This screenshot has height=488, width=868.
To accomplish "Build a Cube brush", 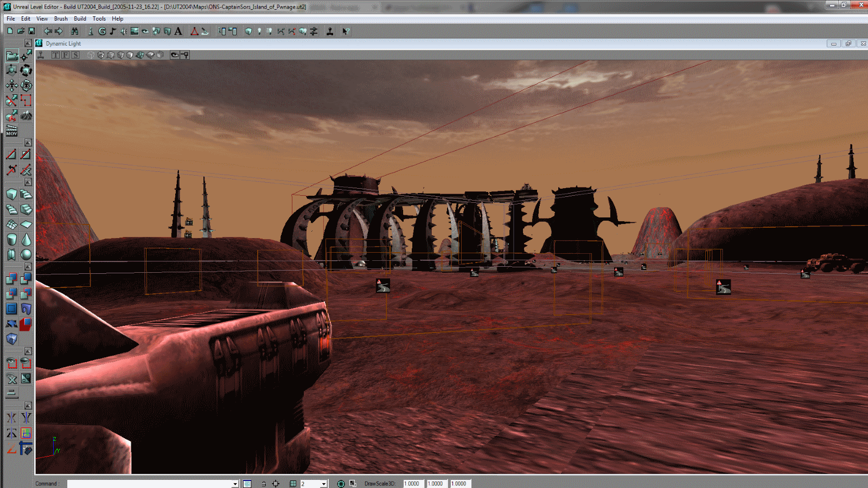I will pyautogui.click(x=11, y=194).
